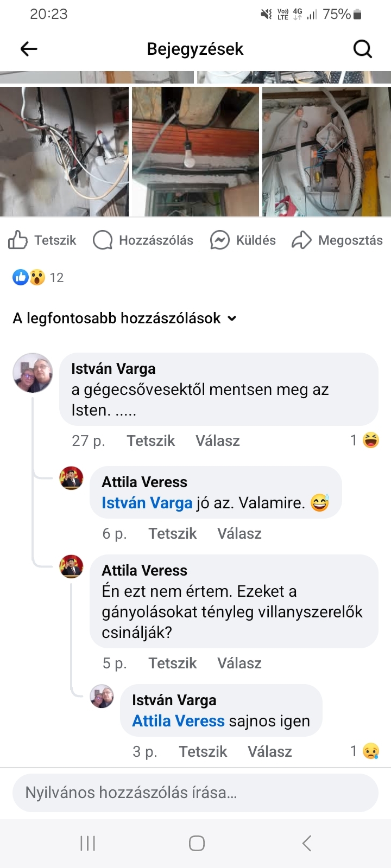Tap the thumbs-up Tetszik icon under the post

(x=18, y=240)
